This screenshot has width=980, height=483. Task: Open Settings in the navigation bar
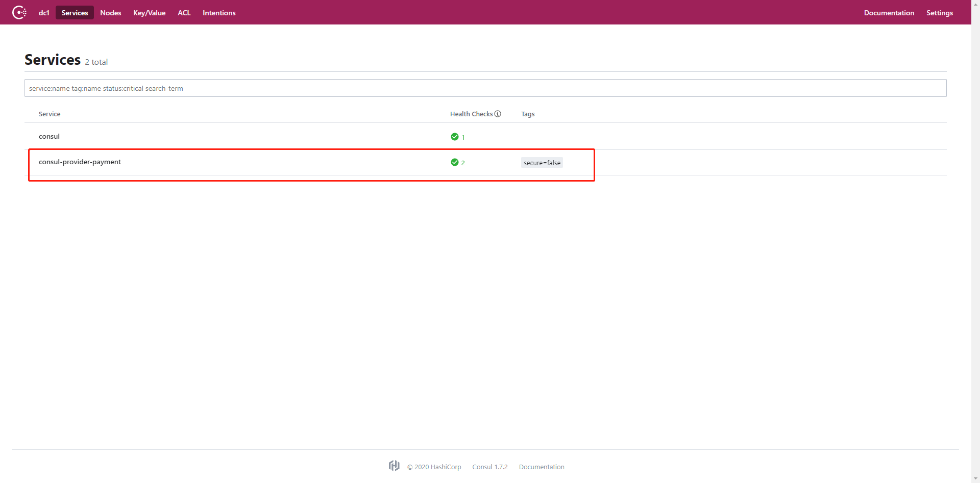coord(940,13)
